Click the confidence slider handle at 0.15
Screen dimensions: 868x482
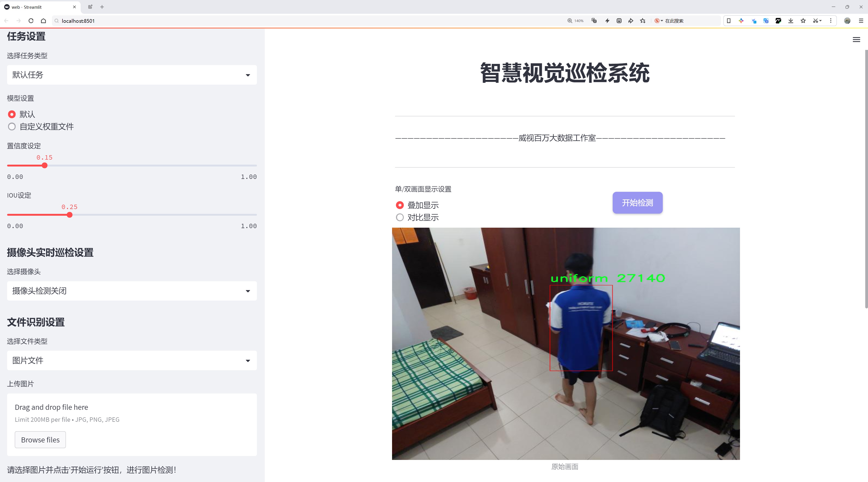tap(45, 166)
